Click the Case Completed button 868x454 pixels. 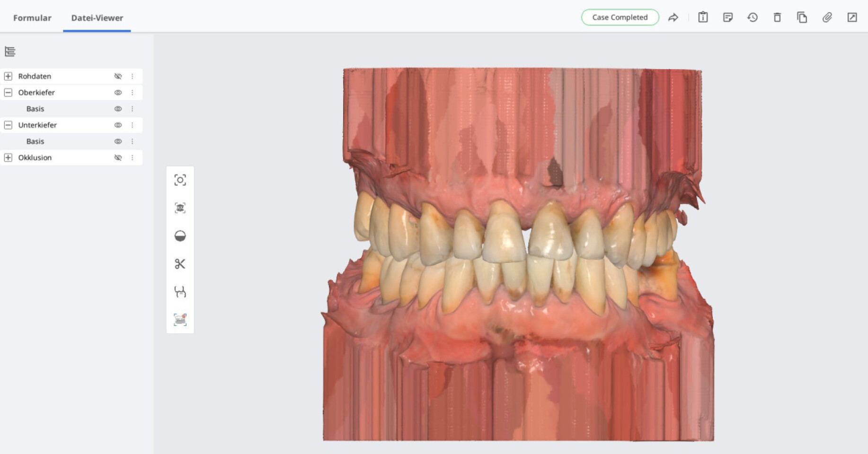click(620, 17)
